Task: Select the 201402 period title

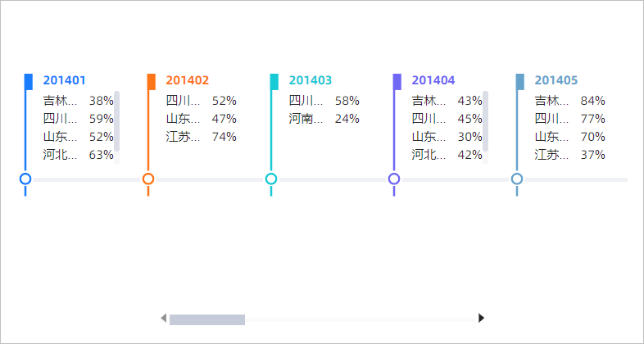Action: pos(187,80)
